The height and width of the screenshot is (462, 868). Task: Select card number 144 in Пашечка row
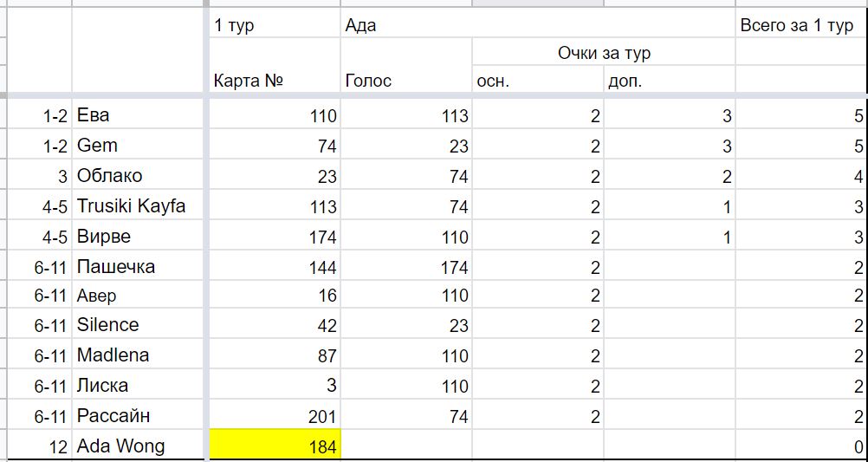(x=275, y=266)
